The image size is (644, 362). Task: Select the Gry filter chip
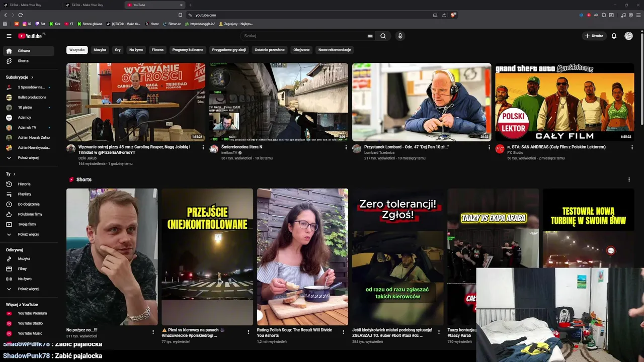click(x=118, y=50)
